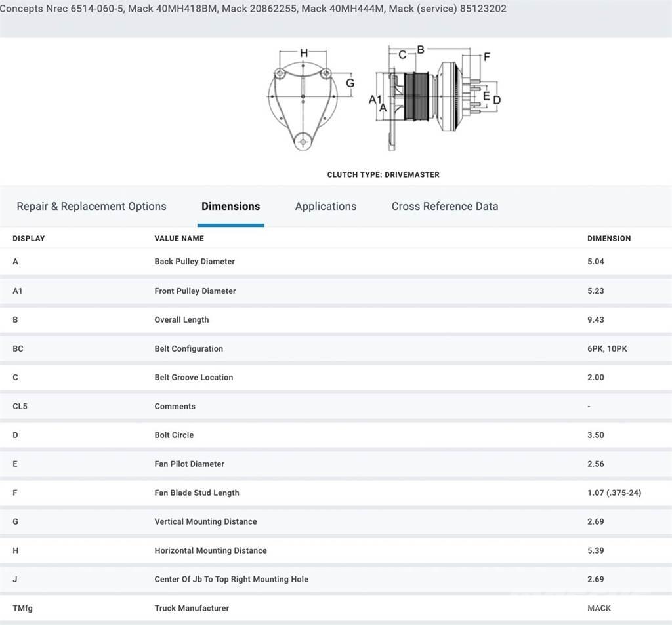This screenshot has height=625, width=672.
Task: Click the Belt Configuration value 6PK, 10PK
Action: 607,348
